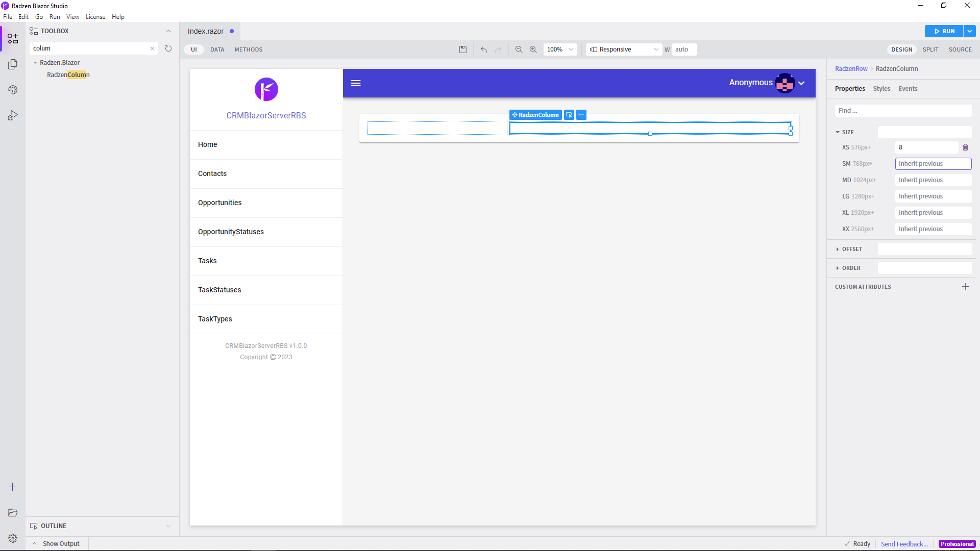980x551 pixels.
Task: Open folder icon in left sidebar
Action: [x=13, y=513]
